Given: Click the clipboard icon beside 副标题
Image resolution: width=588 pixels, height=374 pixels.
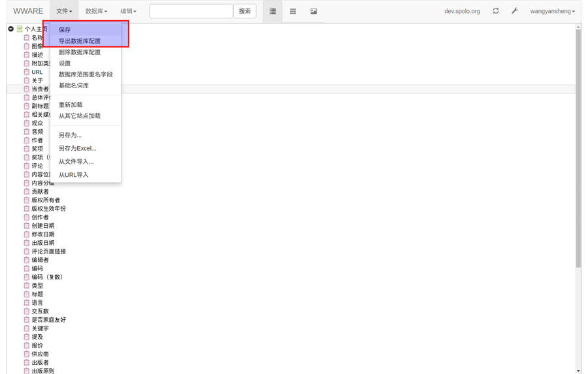Looking at the screenshot, I should [27, 106].
